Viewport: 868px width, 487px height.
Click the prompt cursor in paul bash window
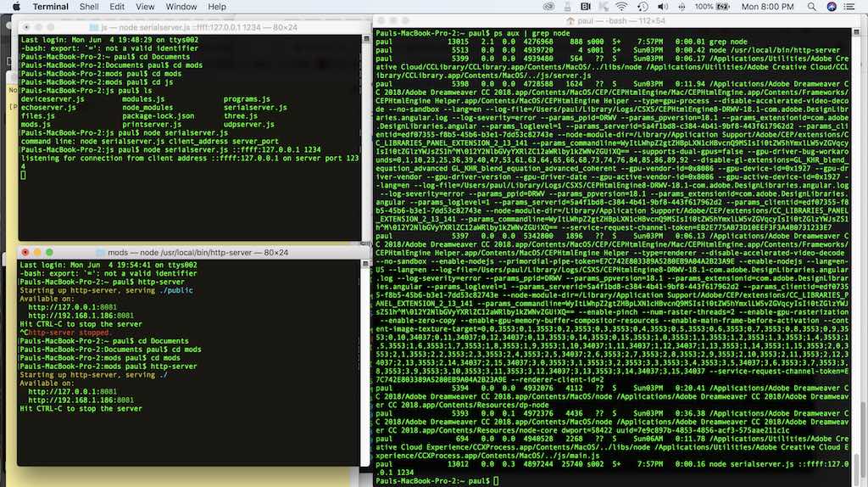[496, 481]
